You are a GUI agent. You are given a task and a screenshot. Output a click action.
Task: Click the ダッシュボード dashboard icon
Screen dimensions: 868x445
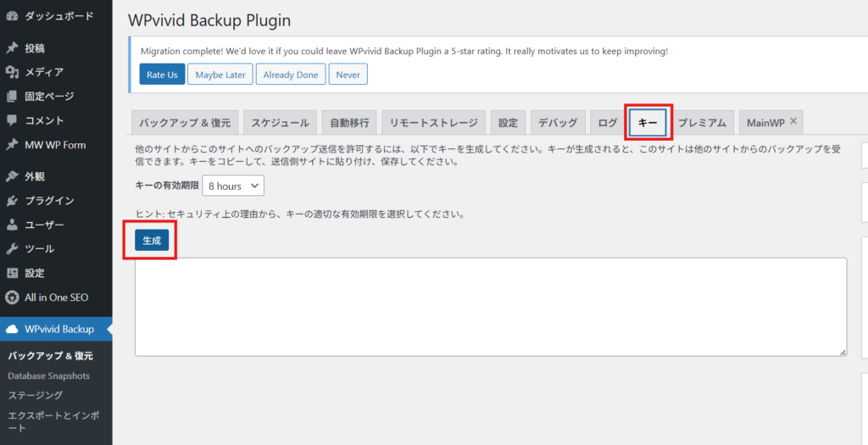[x=12, y=16]
